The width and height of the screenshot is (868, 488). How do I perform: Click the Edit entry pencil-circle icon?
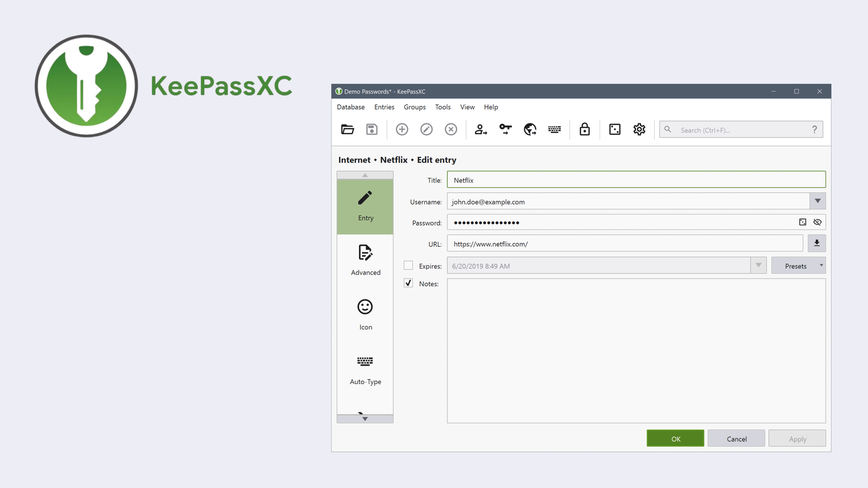pos(426,129)
